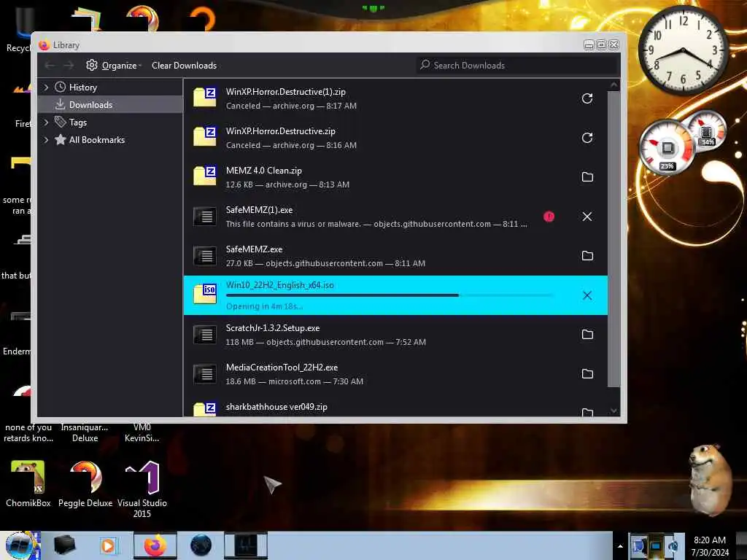Expand the Tags tree item
This screenshot has height=560, width=747.
pos(46,122)
